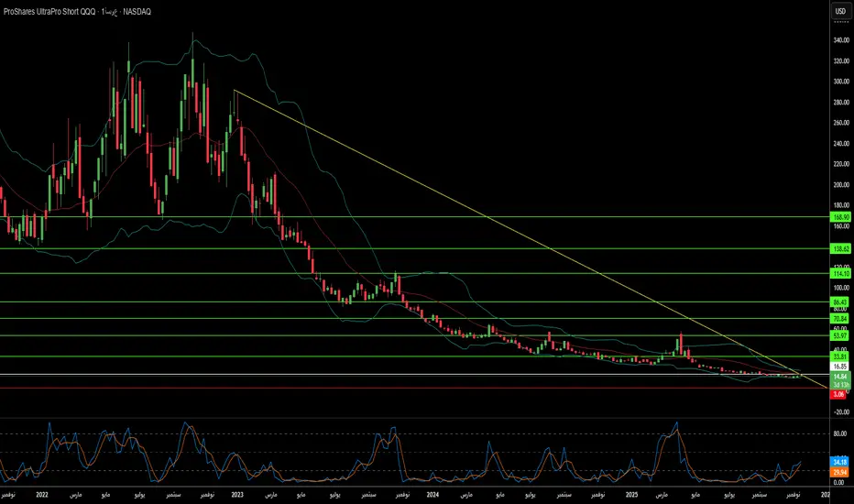Select the 53.97 price level label
This screenshot has width=854, height=504.
[x=840, y=335]
